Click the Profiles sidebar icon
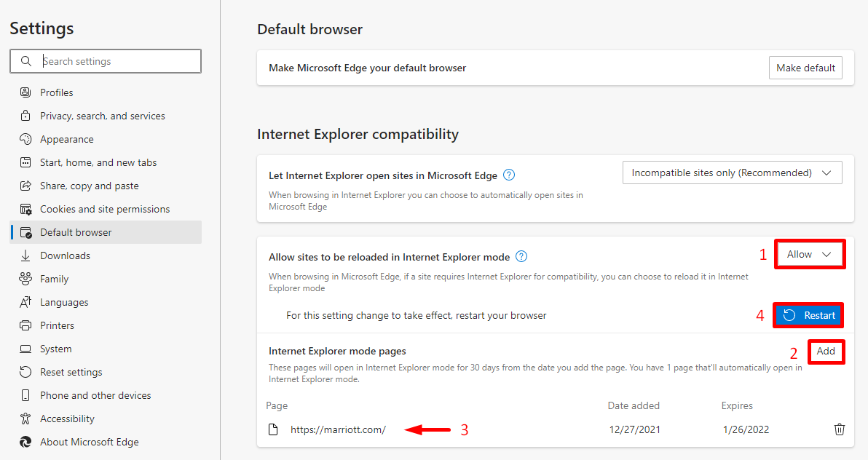Image resolution: width=868 pixels, height=460 pixels. [x=25, y=92]
